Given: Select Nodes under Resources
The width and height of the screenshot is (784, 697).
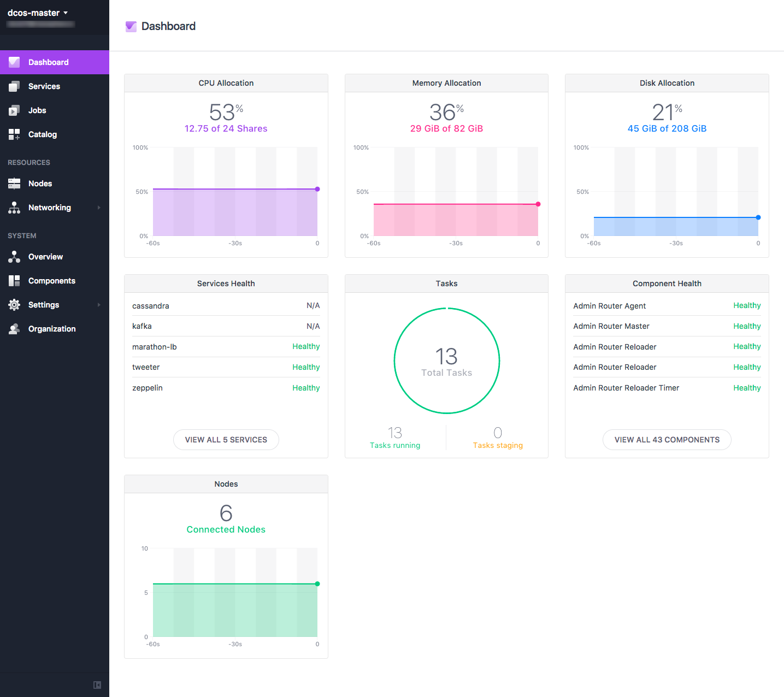Looking at the screenshot, I should [55, 184].
